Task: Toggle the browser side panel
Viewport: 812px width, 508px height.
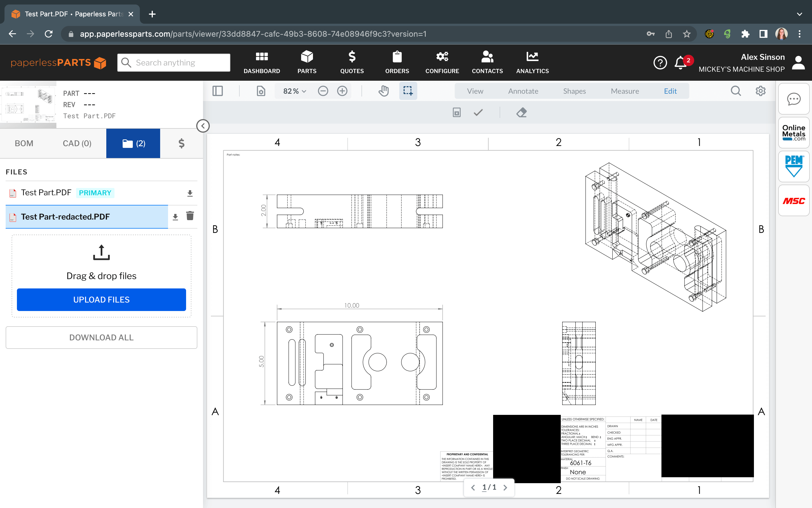Action: click(763, 34)
